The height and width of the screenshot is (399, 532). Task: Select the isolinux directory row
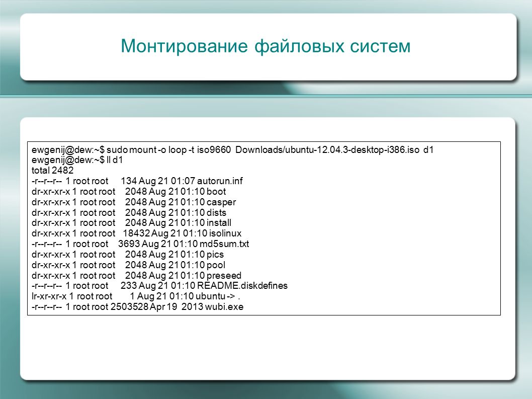137,233
